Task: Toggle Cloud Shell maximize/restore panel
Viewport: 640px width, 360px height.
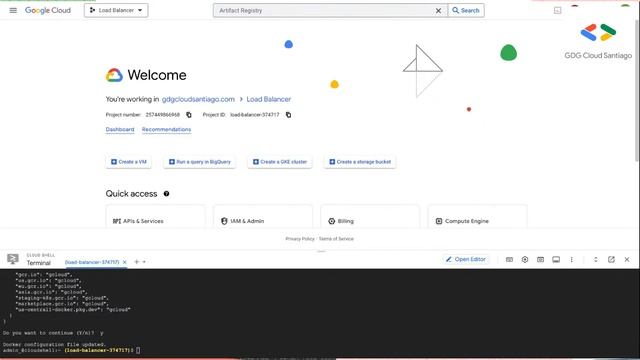Action: (596, 259)
